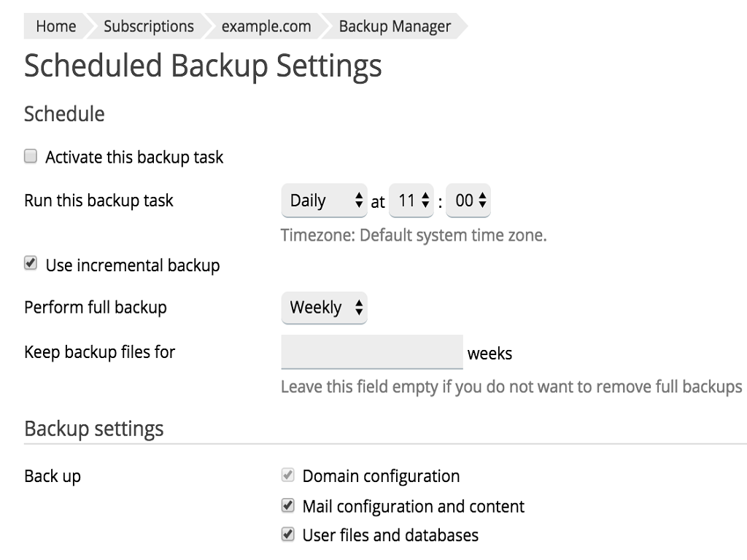The width and height of the screenshot is (747, 560).
Task: Click the arrows icon on the Weekly selector
Action: [360, 308]
